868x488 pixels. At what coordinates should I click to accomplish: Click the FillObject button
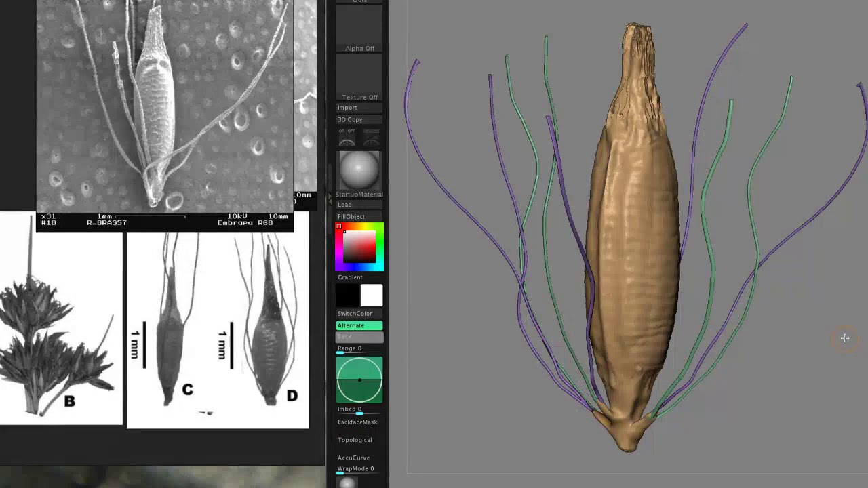point(359,216)
